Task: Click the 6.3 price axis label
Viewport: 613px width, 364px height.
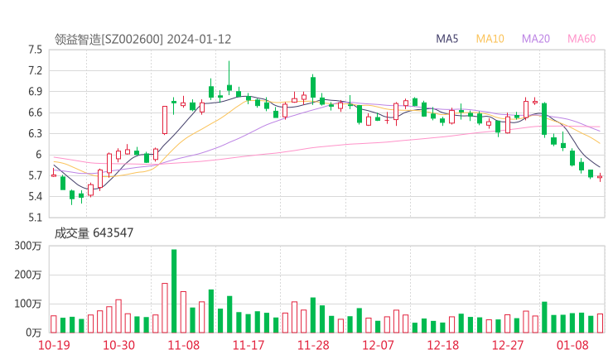Action: 35,133
